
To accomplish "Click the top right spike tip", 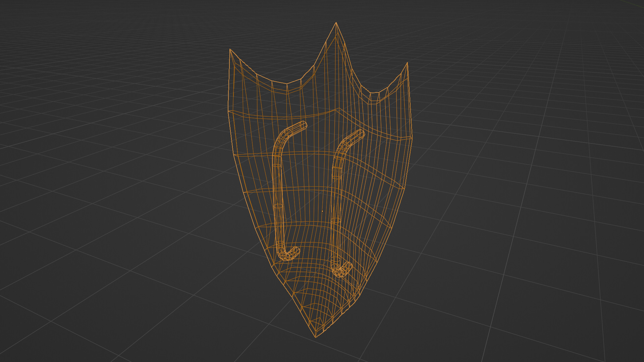I will [407, 63].
